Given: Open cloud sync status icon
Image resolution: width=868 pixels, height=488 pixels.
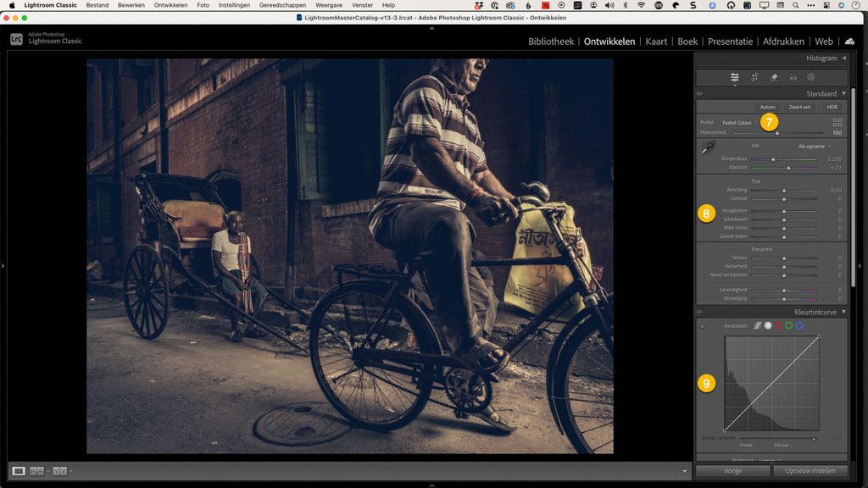Looking at the screenshot, I should 849,42.
